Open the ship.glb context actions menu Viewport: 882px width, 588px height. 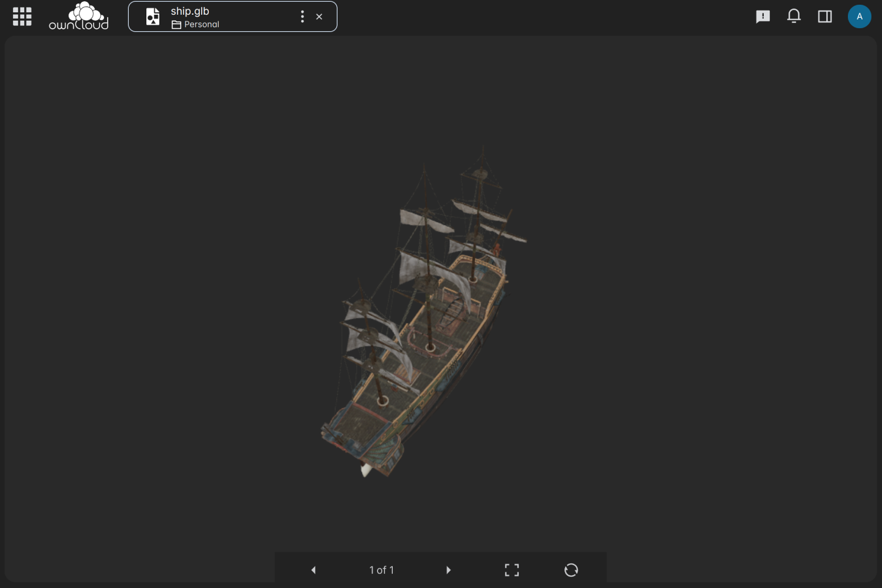[x=302, y=16]
